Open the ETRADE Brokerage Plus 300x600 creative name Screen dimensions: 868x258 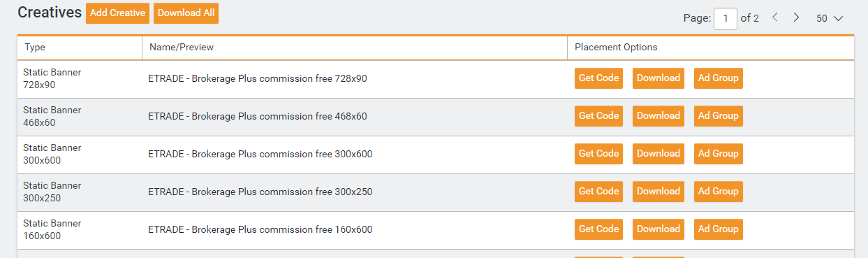[x=260, y=155]
